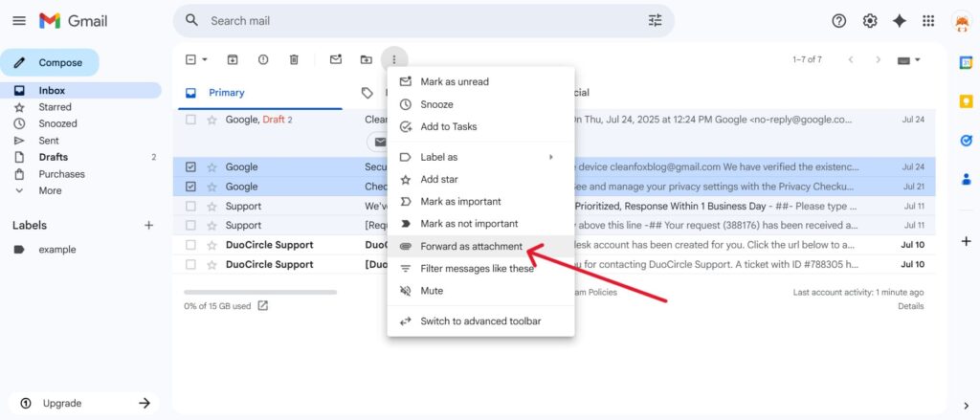The width and height of the screenshot is (980, 420).
Task: Open the account profile avatar
Action: (x=961, y=21)
